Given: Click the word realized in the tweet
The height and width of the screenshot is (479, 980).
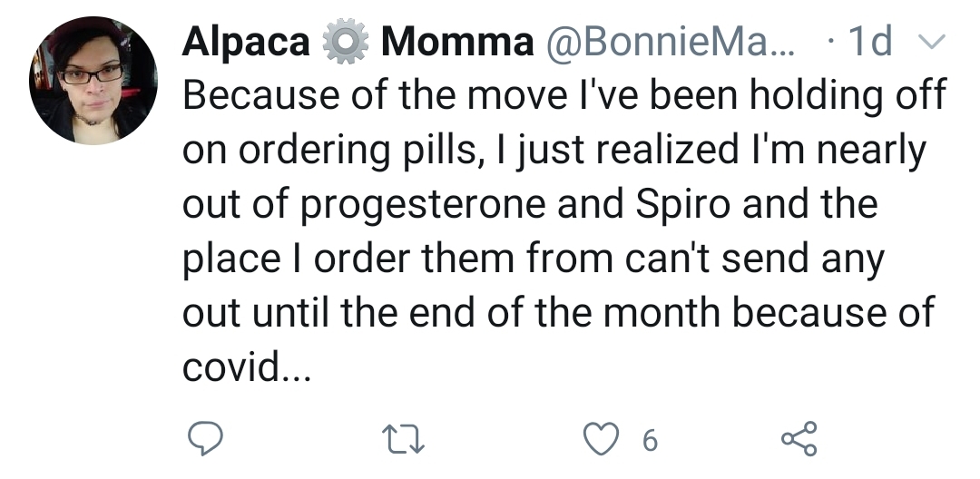Looking at the screenshot, I should click(666, 150).
